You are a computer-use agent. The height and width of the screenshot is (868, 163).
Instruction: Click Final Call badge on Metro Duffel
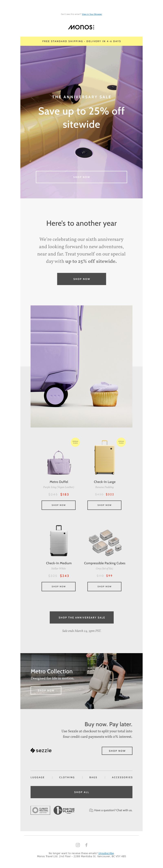[x=75, y=442]
